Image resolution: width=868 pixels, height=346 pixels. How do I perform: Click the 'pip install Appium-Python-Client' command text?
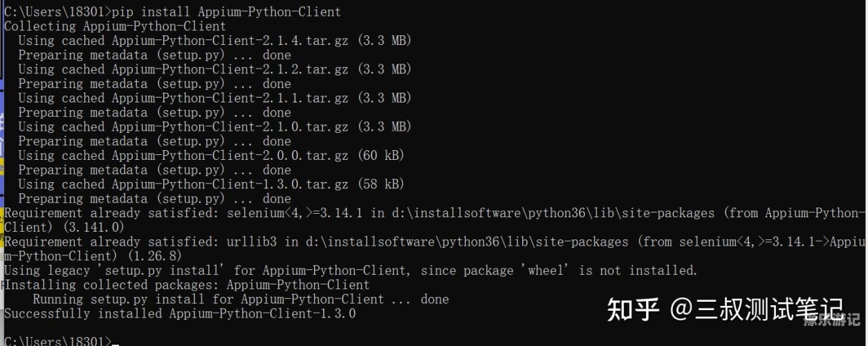pyautogui.click(x=226, y=12)
